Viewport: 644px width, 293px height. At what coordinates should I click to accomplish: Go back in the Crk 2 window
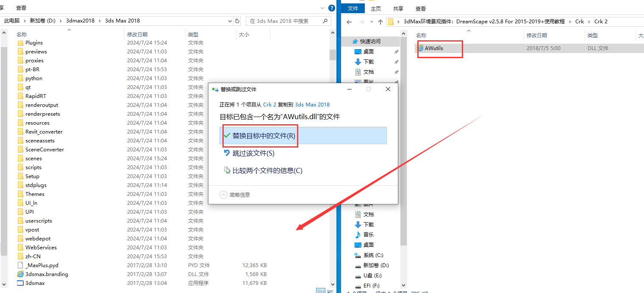(x=349, y=22)
